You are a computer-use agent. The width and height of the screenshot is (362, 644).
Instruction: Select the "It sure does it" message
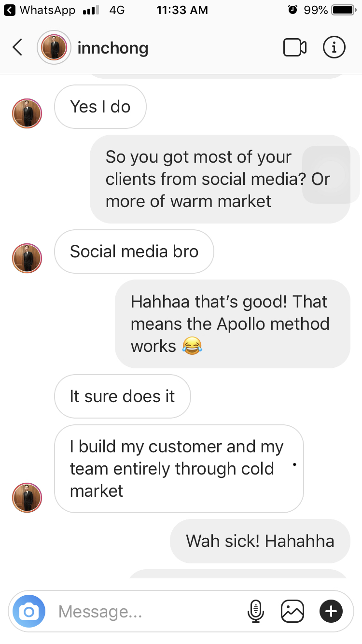point(123,396)
